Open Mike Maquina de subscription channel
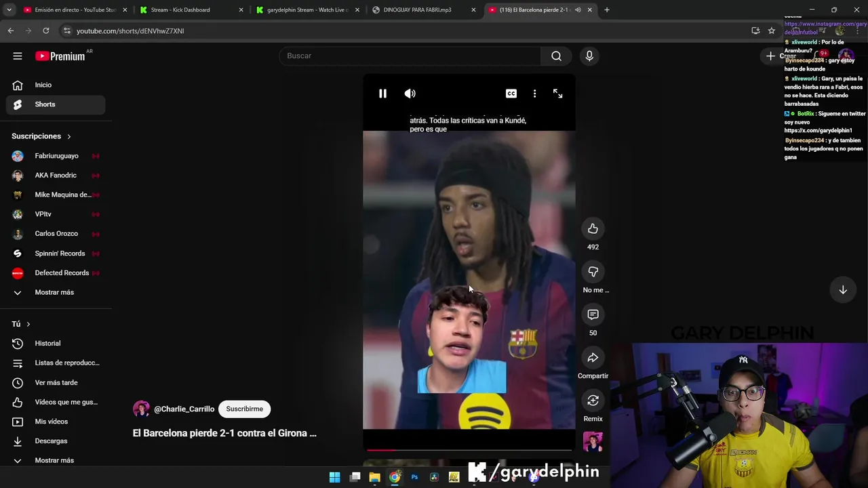 tap(56, 195)
